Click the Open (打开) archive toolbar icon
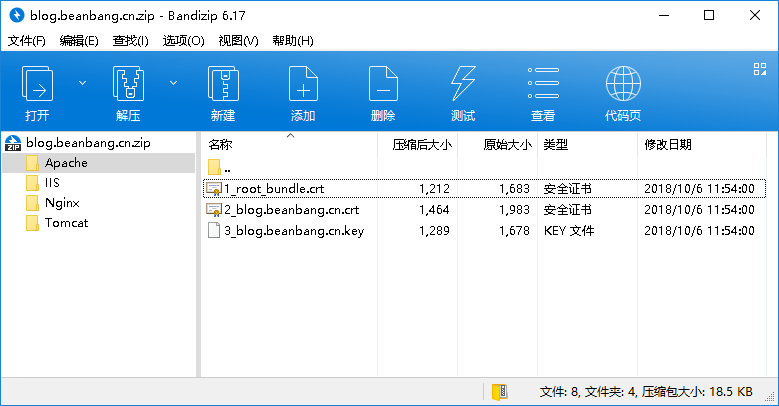779x406 pixels. (x=37, y=83)
